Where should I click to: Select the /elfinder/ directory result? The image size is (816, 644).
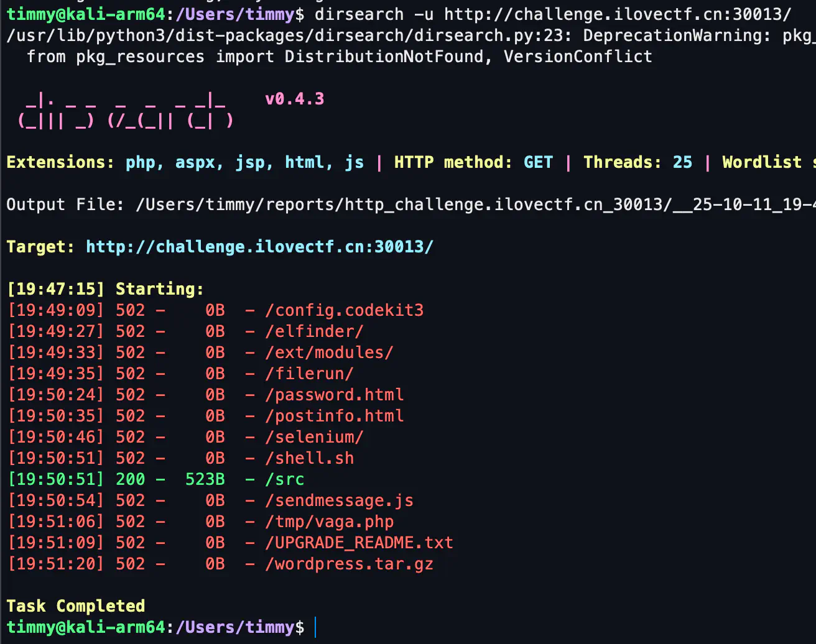tap(314, 331)
